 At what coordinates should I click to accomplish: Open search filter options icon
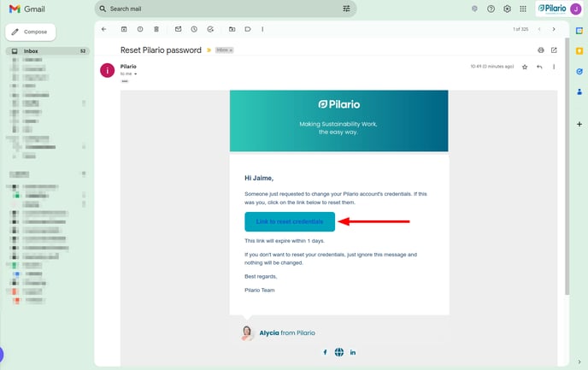[x=346, y=9]
